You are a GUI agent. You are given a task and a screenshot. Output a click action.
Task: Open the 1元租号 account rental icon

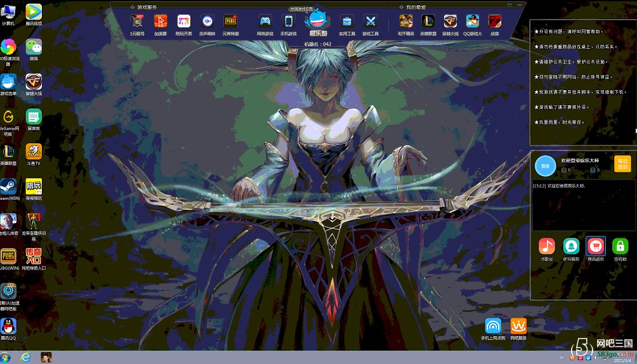coord(137,21)
